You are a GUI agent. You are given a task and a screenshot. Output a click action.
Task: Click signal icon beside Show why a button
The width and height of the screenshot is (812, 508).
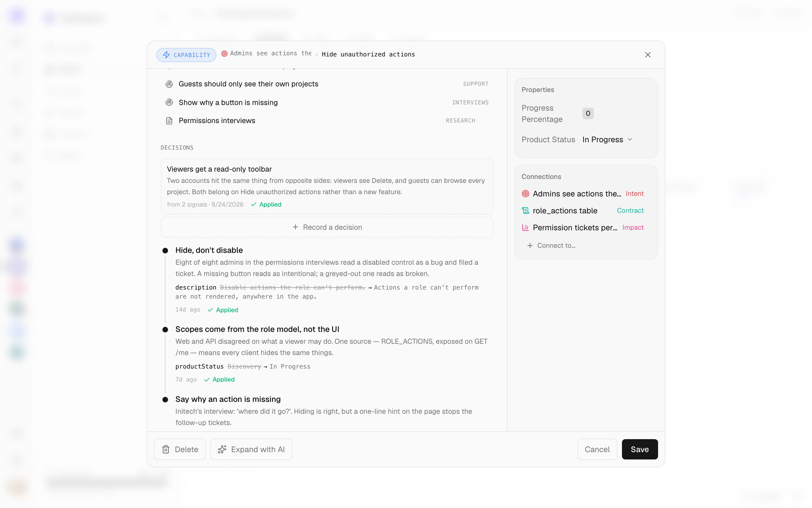click(x=169, y=102)
